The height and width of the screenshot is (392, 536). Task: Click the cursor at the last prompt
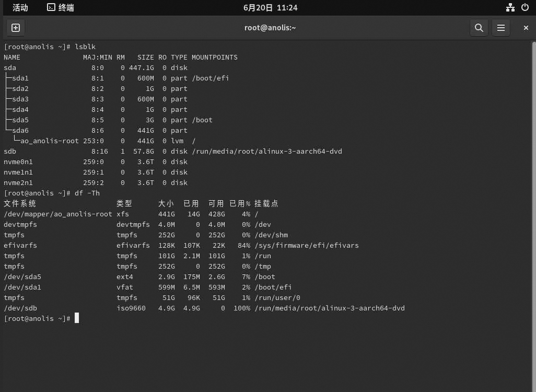[77, 318]
